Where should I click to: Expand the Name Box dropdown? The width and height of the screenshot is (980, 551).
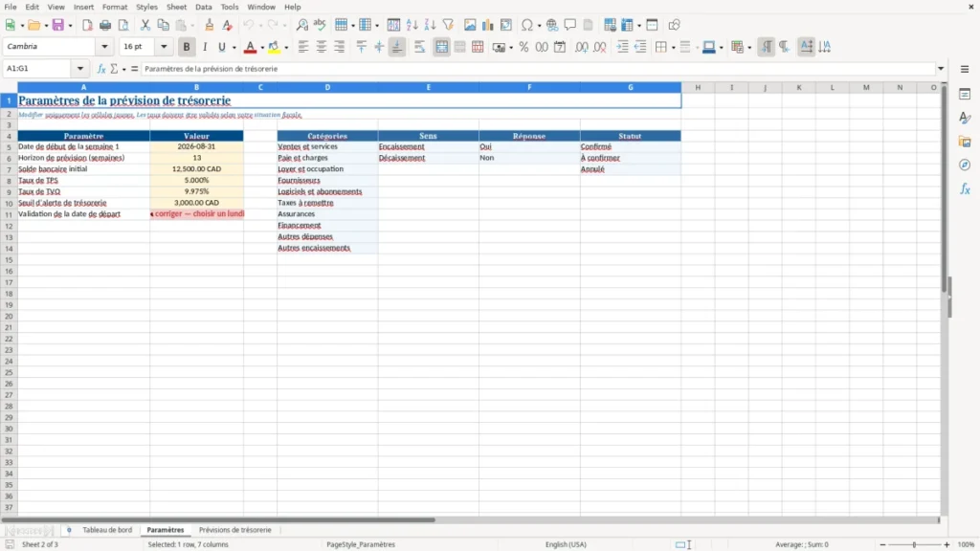click(80, 69)
